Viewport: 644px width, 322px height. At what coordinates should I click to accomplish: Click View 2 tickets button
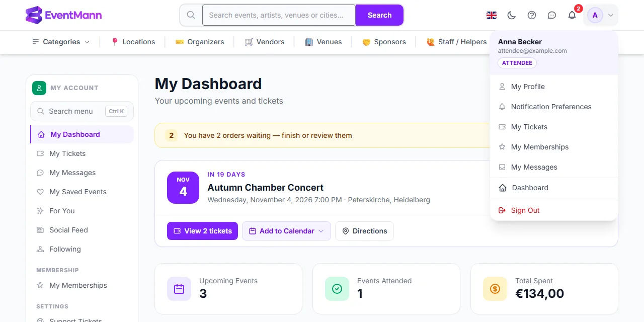[x=202, y=231]
